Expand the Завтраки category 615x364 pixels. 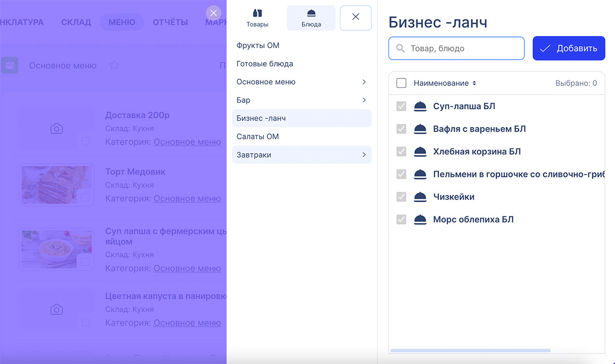pyautogui.click(x=364, y=155)
